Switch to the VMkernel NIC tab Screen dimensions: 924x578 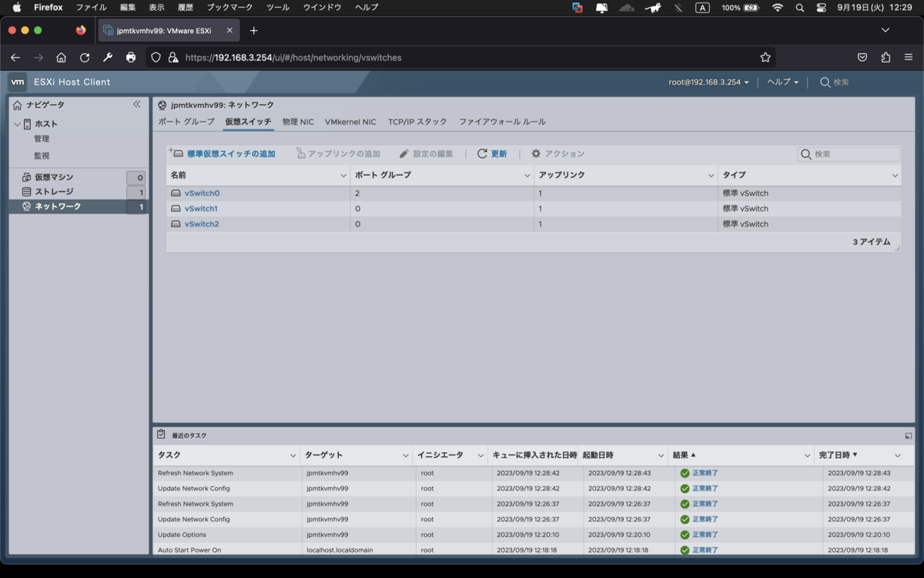[x=350, y=122]
